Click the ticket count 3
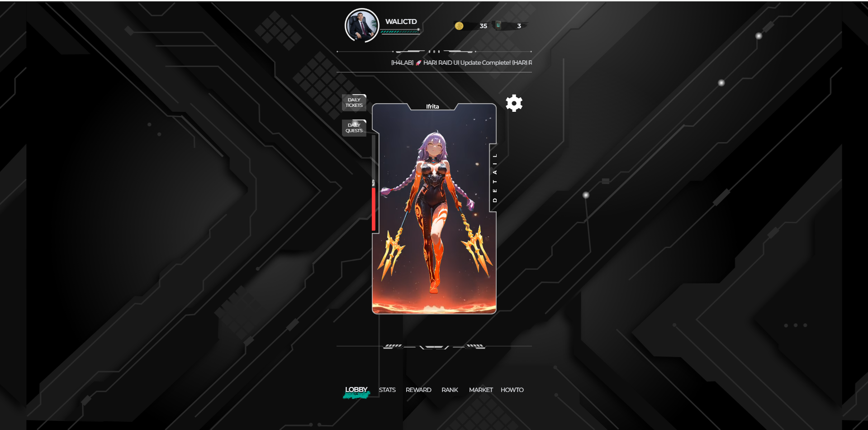The image size is (868, 430). tap(519, 26)
